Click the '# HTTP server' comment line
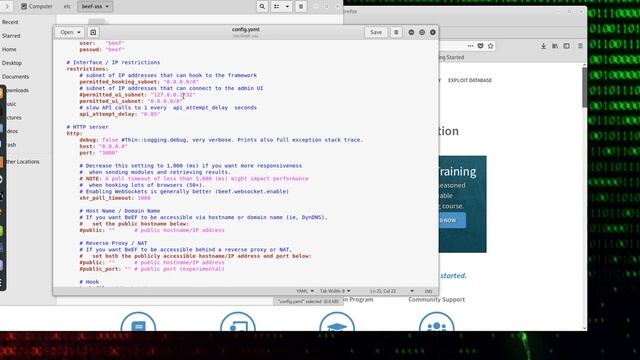The image size is (640, 360). 87,127
